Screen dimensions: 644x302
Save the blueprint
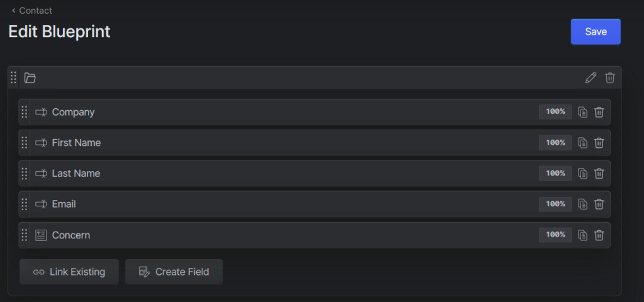(x=596, y=31)
